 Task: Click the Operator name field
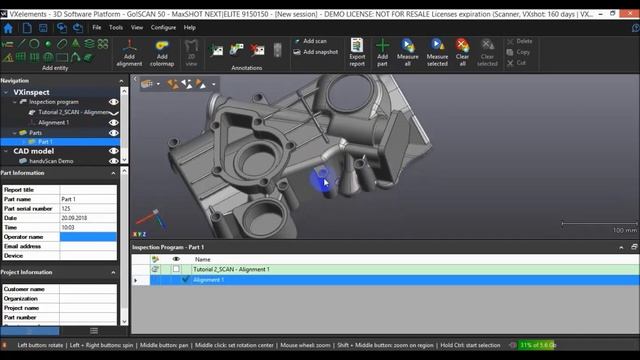tap(88, 237)
